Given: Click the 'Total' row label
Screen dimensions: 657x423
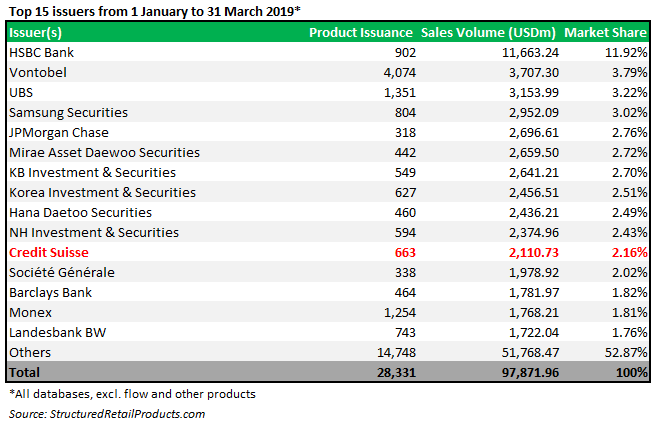Looking at the screenshot, I should [x=24, y=373].
